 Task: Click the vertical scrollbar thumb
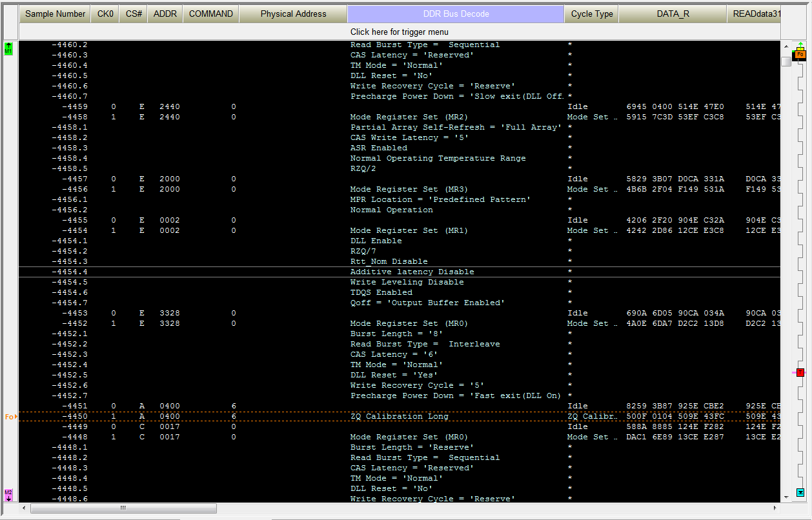[786, 62]
